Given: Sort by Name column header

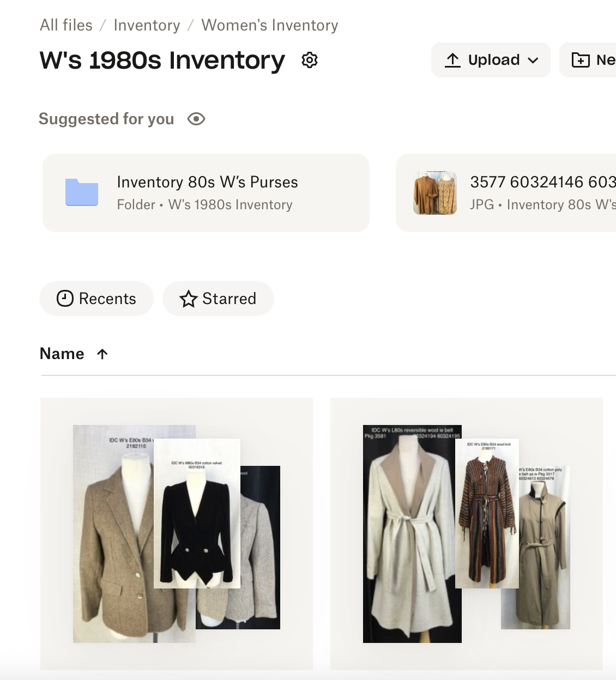Looking at the screenshot, I should click(62, 354).
